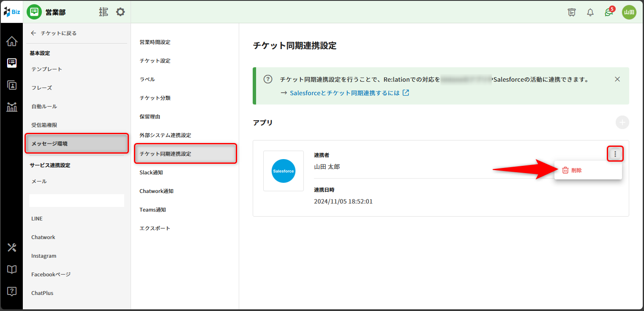Open chat notifications with badge 5
644x311 pixels.
click(x=609, y=12)
